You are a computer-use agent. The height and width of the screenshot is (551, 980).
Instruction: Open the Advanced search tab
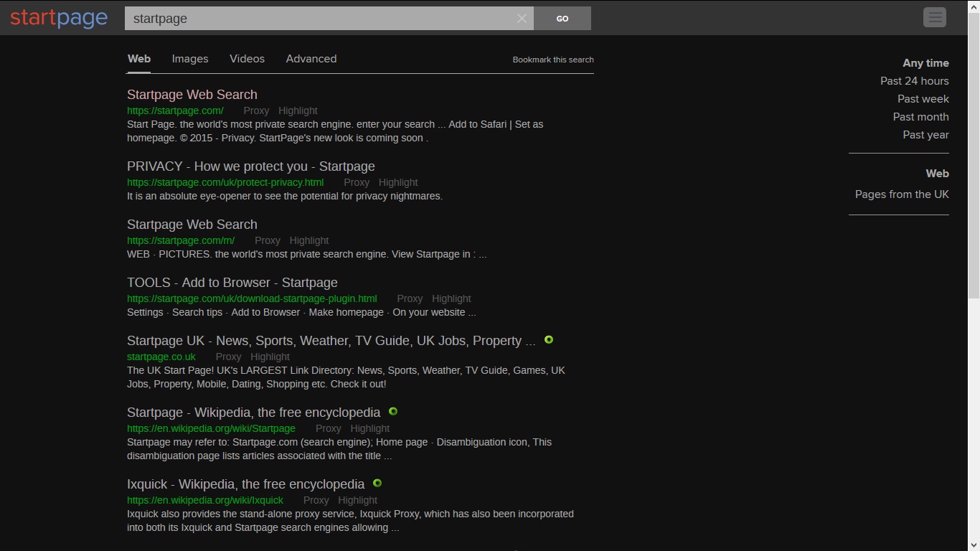coord(311,59)
